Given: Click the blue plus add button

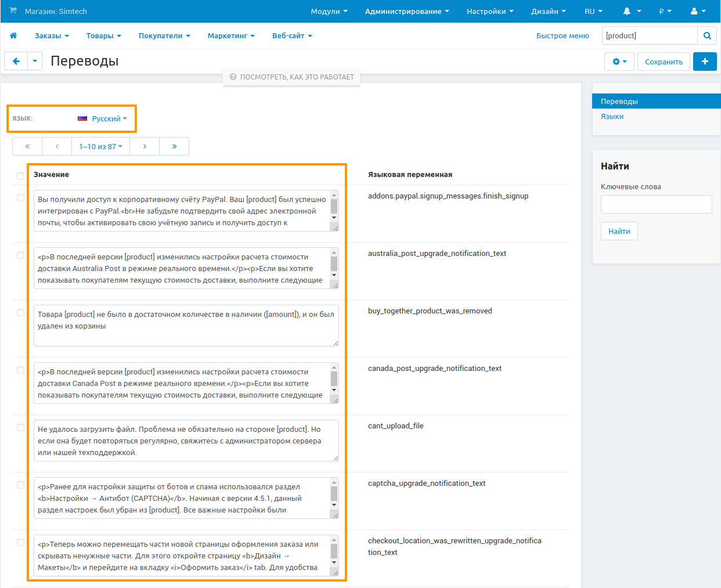Looking at the screenshot, I should click(705, 61).
